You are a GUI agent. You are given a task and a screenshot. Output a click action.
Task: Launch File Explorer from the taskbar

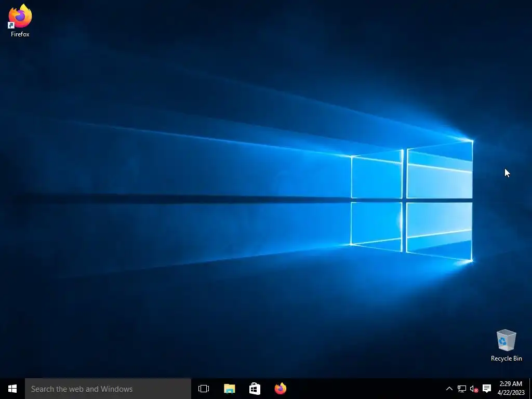[229, 389]
